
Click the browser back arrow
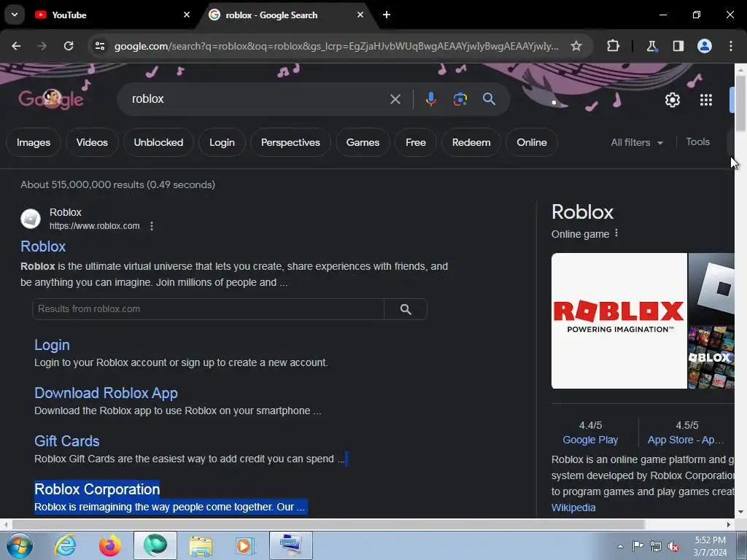[16, 46]
